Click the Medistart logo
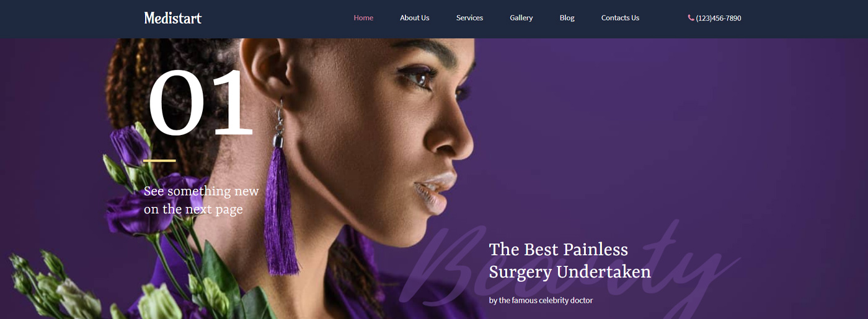This screenshot has height=319, width=868. pyautogui.click(x=173, y=18)
